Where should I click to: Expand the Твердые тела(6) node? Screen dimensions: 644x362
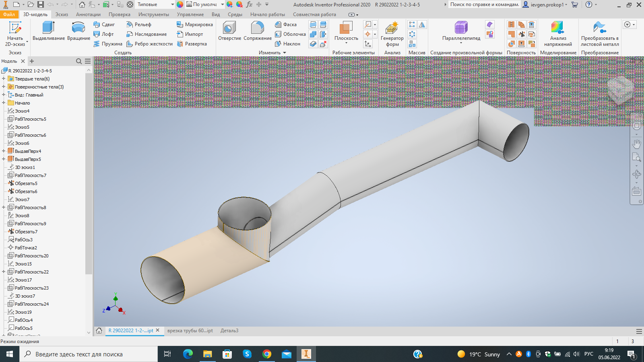4,79
